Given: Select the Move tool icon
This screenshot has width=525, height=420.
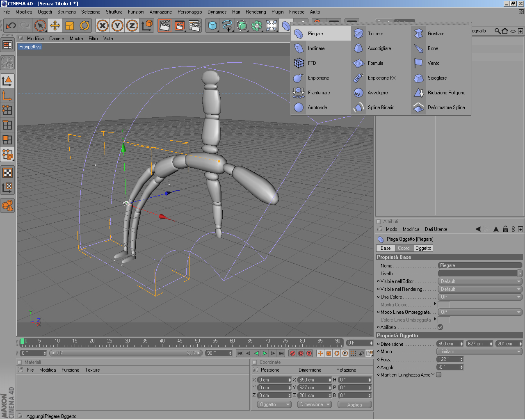Looking at the screenshot, I should point(55,26).
